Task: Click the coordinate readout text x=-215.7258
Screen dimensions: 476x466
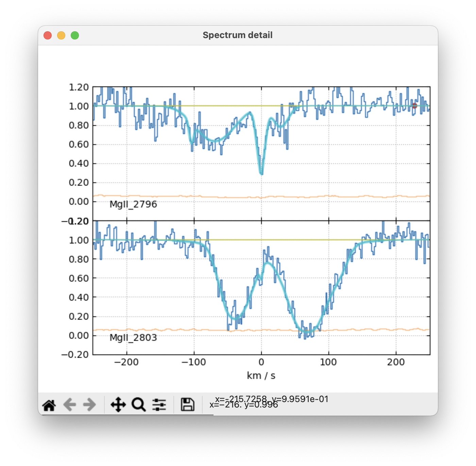Action: [x=272, y=399]
